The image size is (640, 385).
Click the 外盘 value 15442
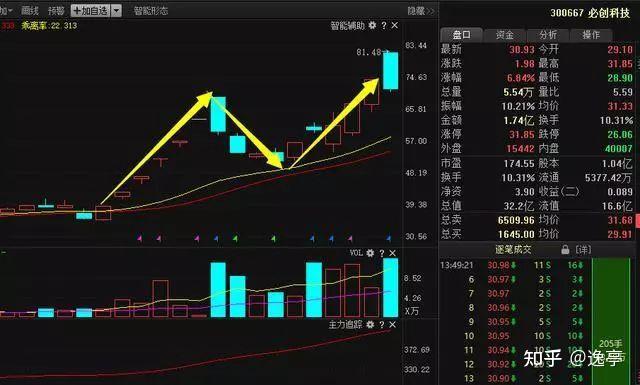[x=520, y=149]
